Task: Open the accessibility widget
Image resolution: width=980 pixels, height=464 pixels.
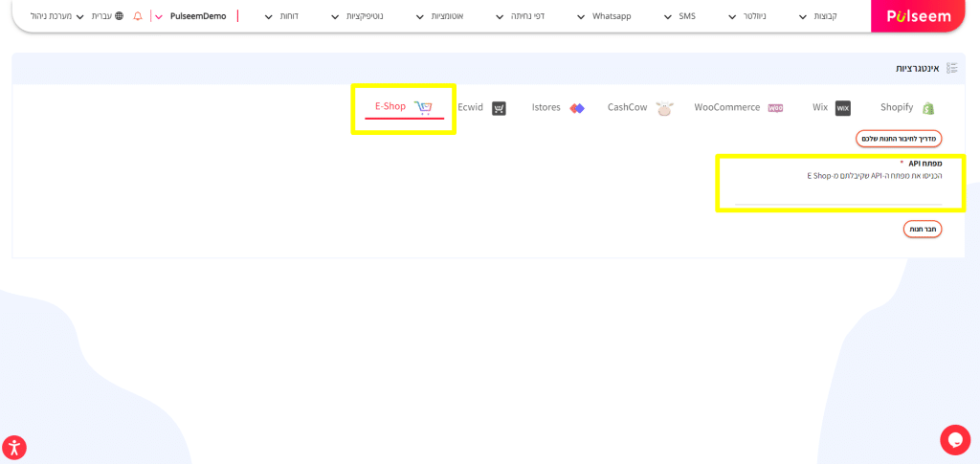Action: 14,447
